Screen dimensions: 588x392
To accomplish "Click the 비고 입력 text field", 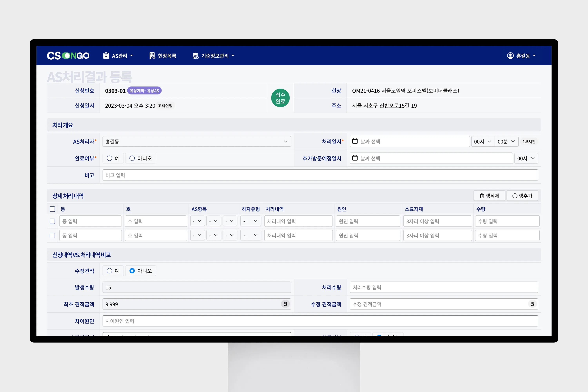I will coord(320,175).
